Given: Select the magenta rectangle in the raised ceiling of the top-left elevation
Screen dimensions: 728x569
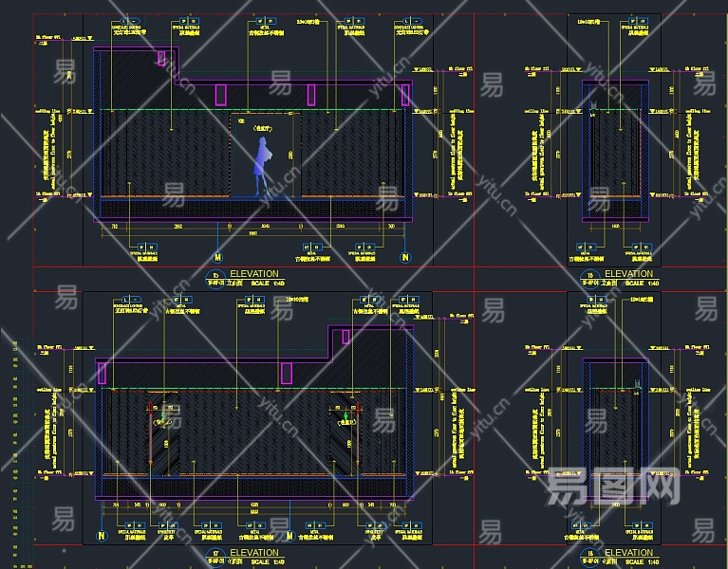Looking at the screenshot, I should tap(161, 59).
